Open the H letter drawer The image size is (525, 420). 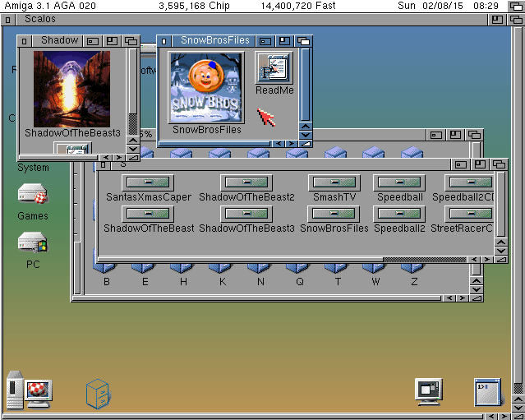(x=182, y=268)
